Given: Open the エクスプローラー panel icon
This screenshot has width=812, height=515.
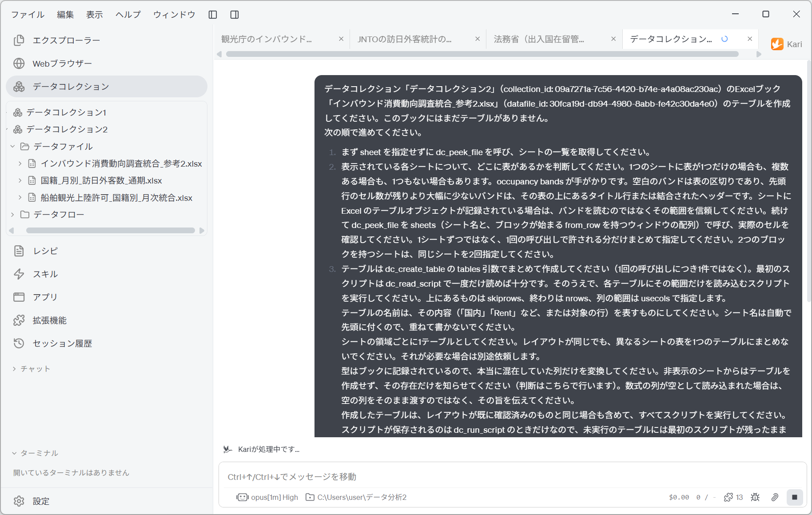Looking at the screenshot, I should [x=19, y=40].
